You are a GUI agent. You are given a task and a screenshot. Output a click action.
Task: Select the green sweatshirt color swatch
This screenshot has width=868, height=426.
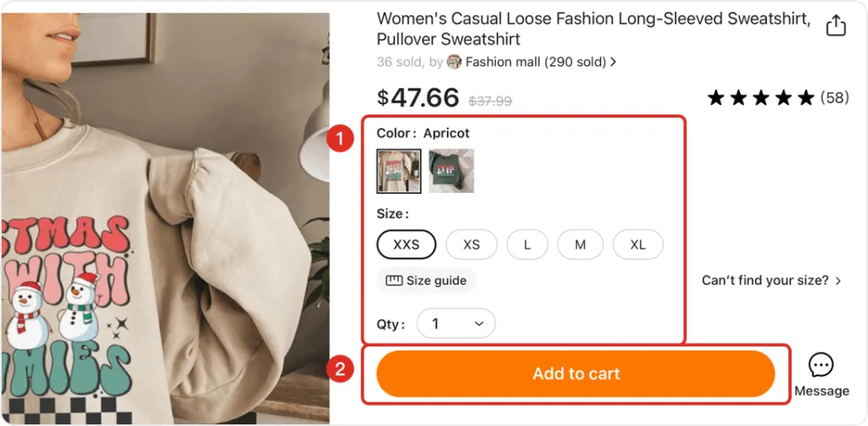451,171
